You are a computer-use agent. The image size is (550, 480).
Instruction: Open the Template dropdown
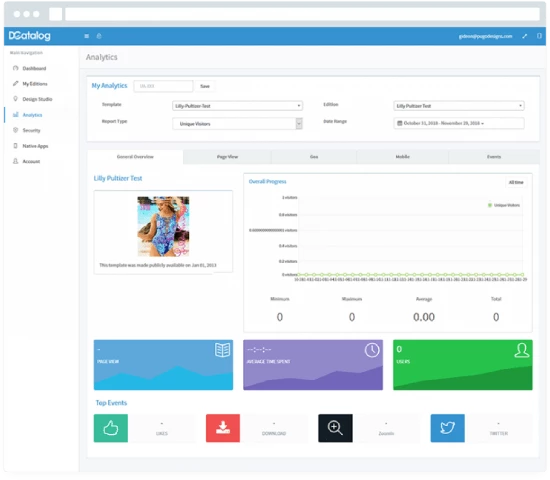(x=237, y=106)
